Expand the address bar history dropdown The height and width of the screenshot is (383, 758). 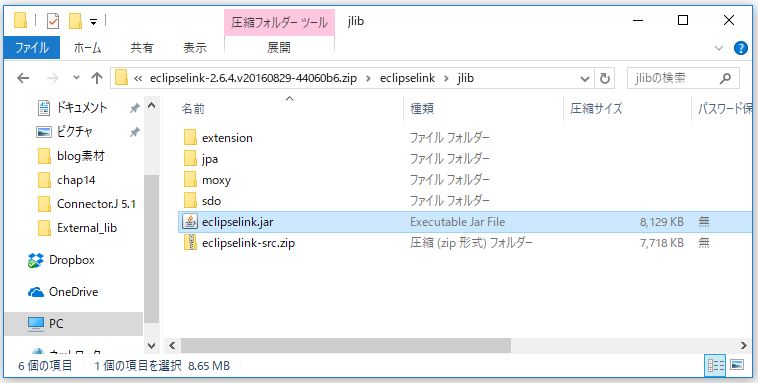click(584, 78)
